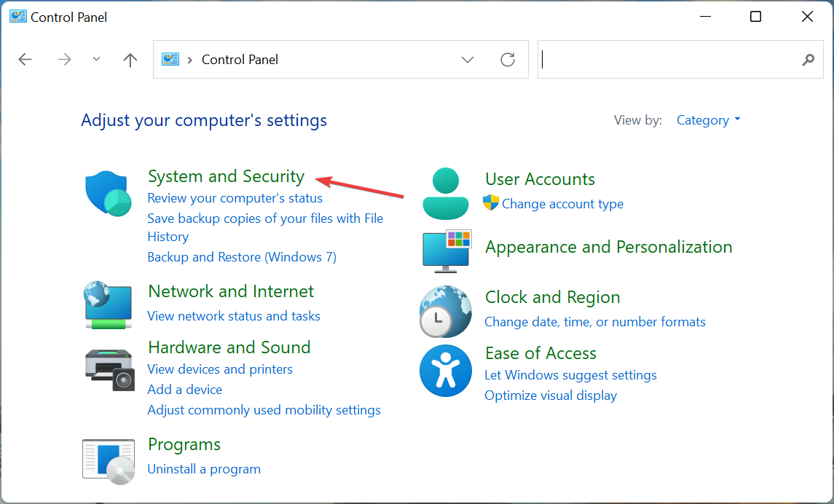834x504 pixels.
Task: Open User Accounts via its person icon
Action: pyautogui.click(x=445, y=192)
